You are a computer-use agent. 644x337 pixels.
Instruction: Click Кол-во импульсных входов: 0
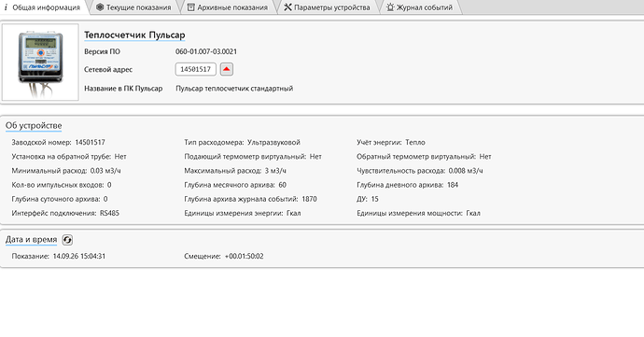tap(62, 185)
